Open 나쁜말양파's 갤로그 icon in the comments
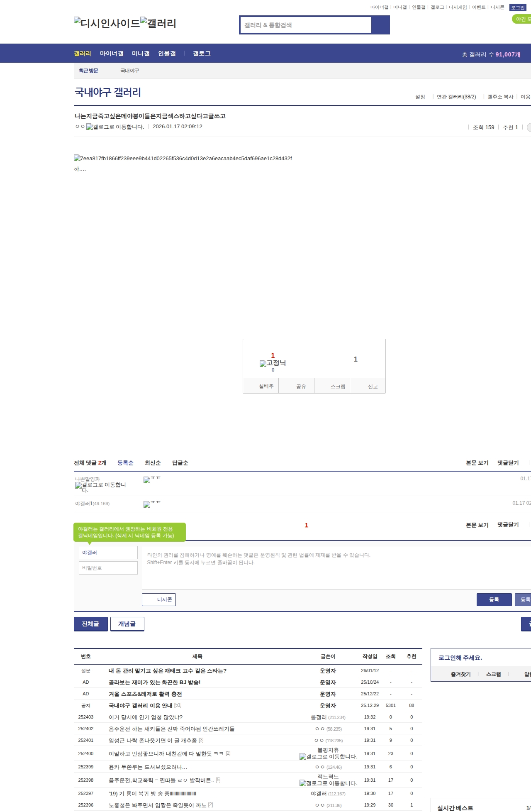This screenshot has height=812, width=531. pyautogui.click(x=100, y=487)
